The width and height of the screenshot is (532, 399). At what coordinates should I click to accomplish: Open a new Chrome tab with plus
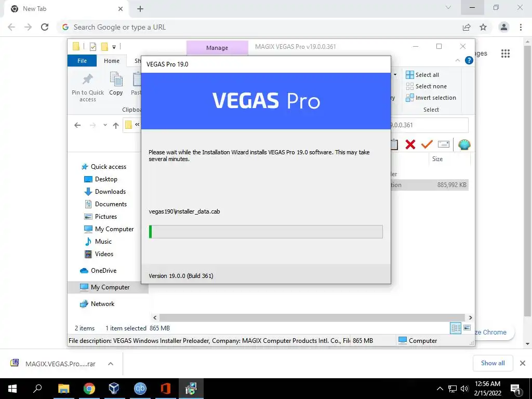click(140, 9)
